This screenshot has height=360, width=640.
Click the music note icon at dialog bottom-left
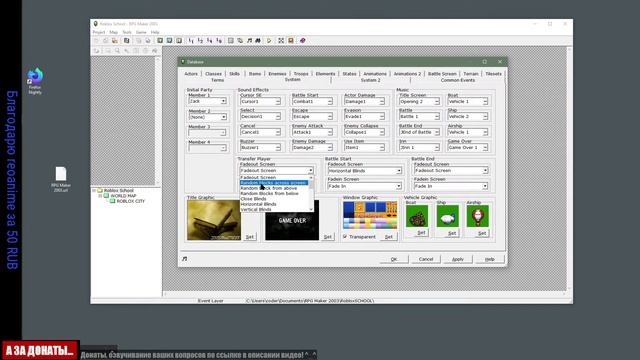(x=184, y=259)
